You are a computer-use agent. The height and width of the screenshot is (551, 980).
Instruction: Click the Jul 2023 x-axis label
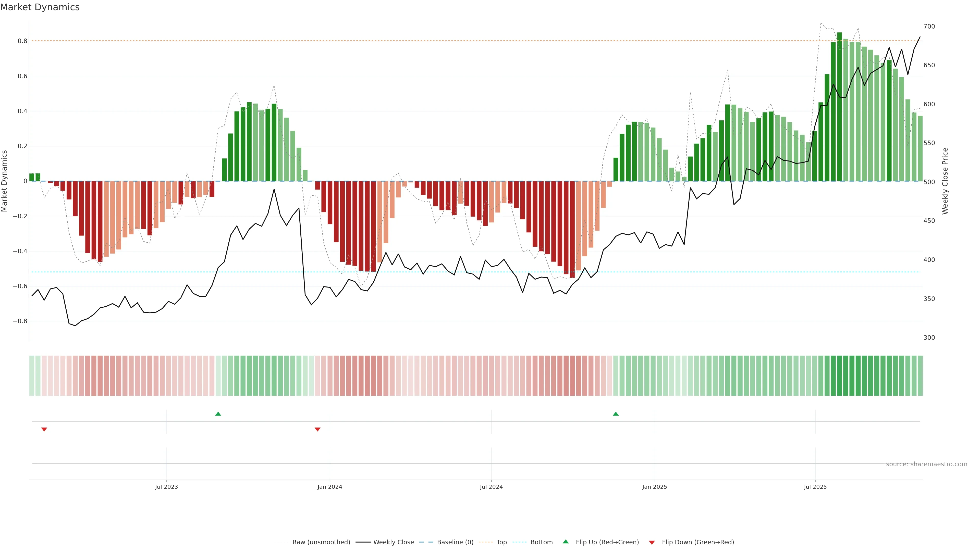click(x=166, y=487)
